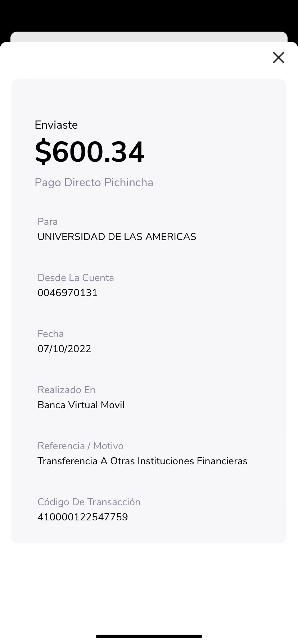Select Transferencia A Otras Instituciones Financieras text
This screenshot has width=298, height=644.
click(x=142, y=461)
